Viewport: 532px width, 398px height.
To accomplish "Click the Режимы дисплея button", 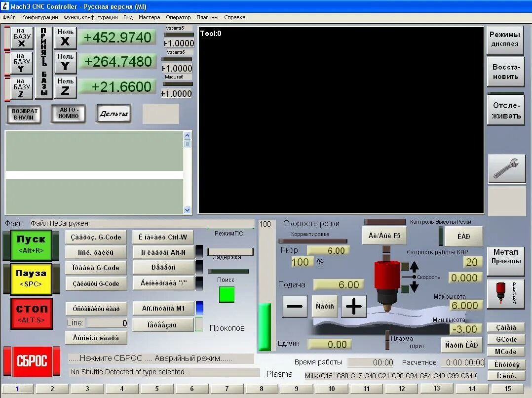I will (505, 40).
